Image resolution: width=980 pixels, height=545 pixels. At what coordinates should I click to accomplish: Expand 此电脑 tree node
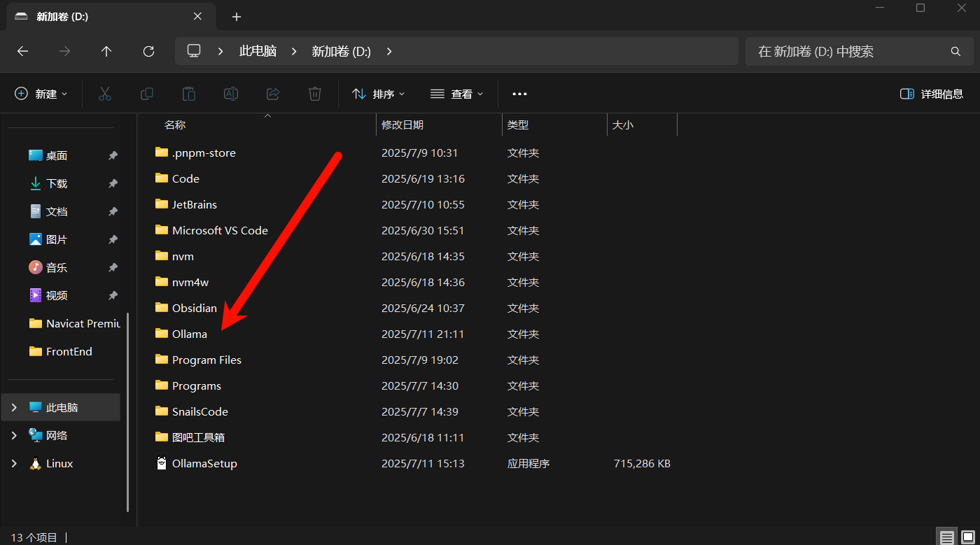tap(14, 407)
